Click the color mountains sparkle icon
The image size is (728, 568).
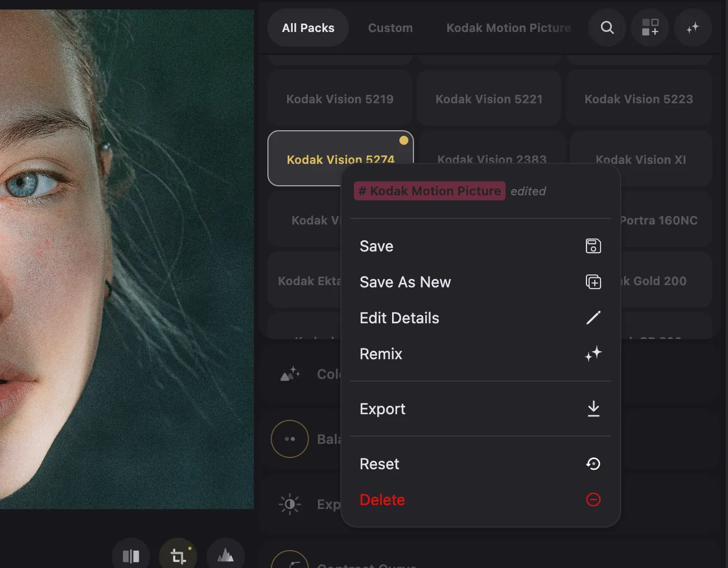(290, 374)
